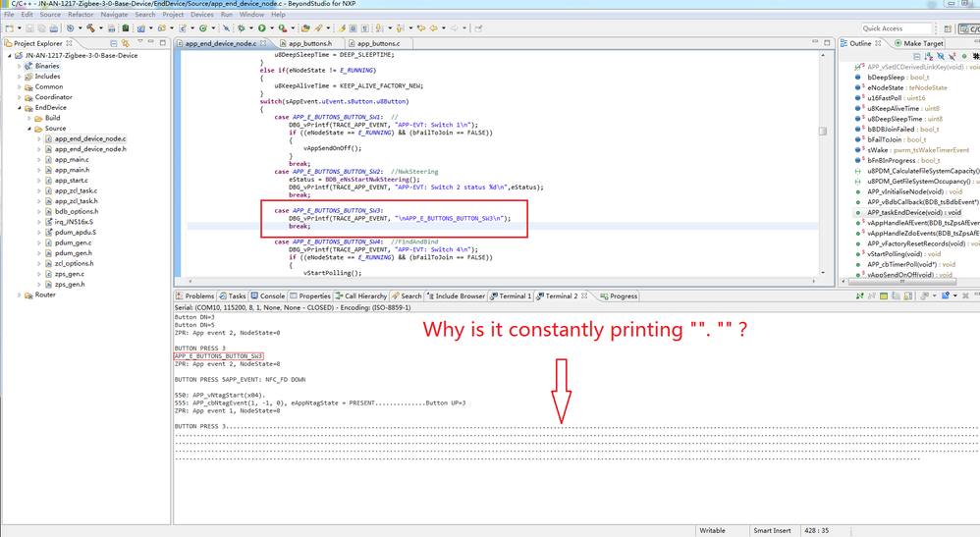Close the app_end_device_node.c tab
The width and height of the screenshot is (980, 537).
(263, 43)
